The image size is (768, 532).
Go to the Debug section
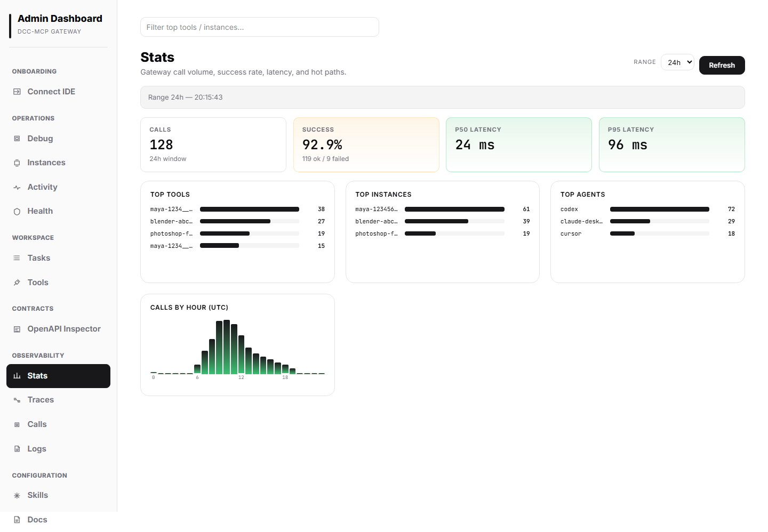click(x=58, y=139)
